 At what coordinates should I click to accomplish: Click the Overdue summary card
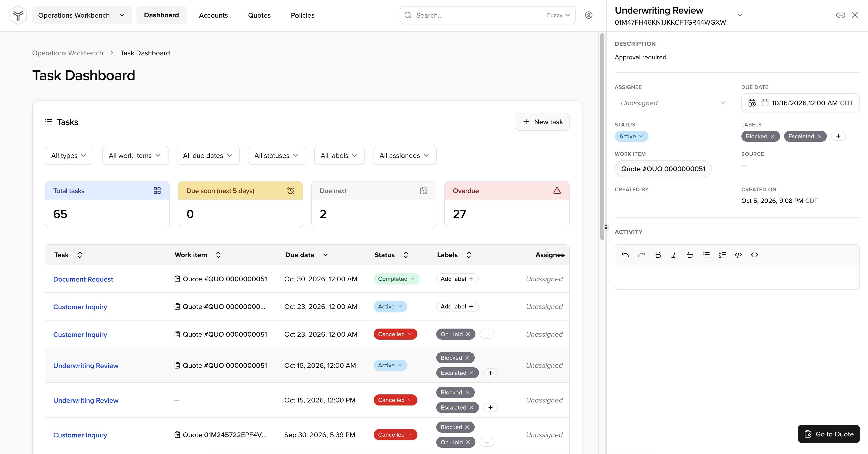(506, 205)
